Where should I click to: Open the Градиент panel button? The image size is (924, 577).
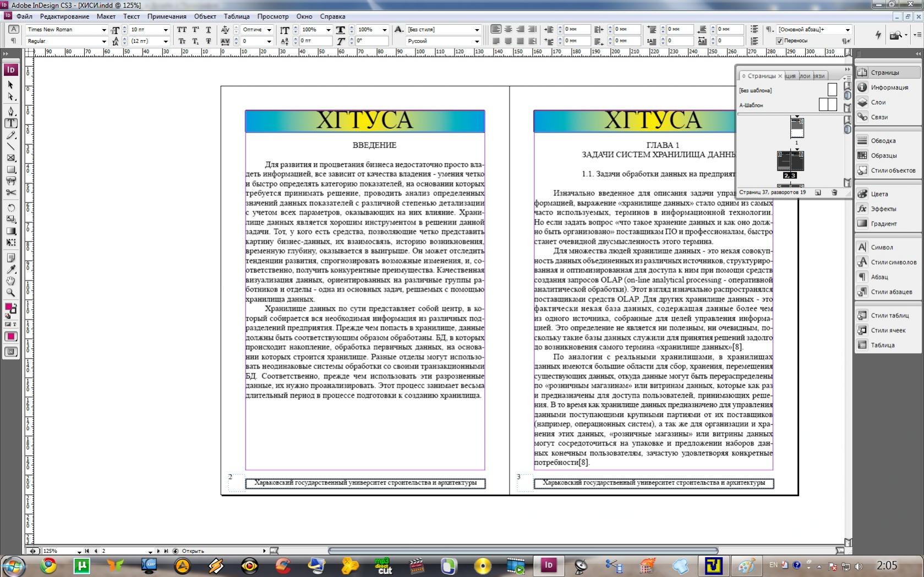(x=887, y=224)
